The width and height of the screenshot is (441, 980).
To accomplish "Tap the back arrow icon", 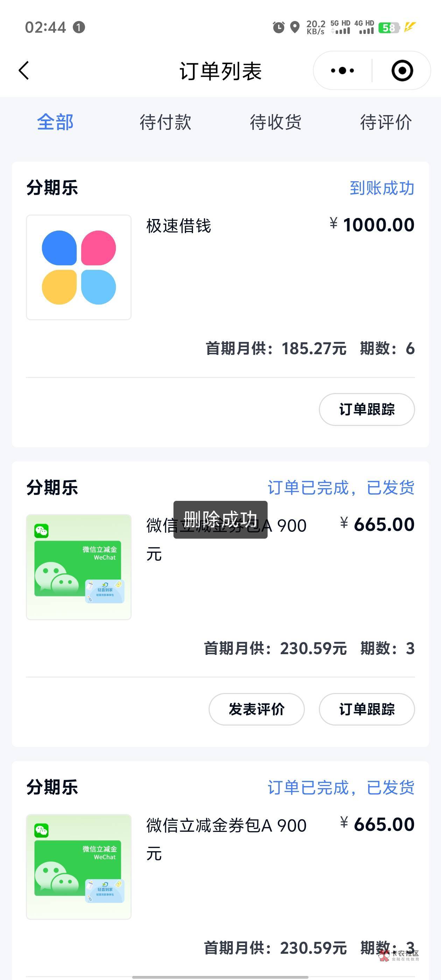I will [x=23, y=71].
